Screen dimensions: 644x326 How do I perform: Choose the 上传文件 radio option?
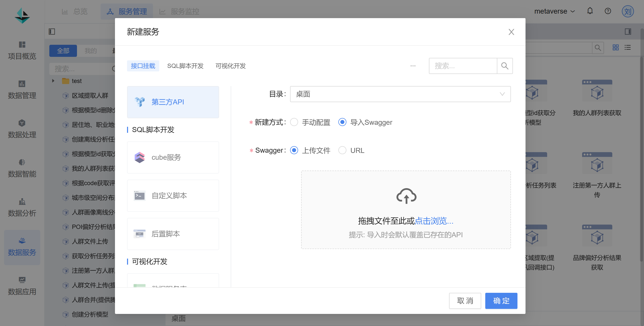click(294, 150)
